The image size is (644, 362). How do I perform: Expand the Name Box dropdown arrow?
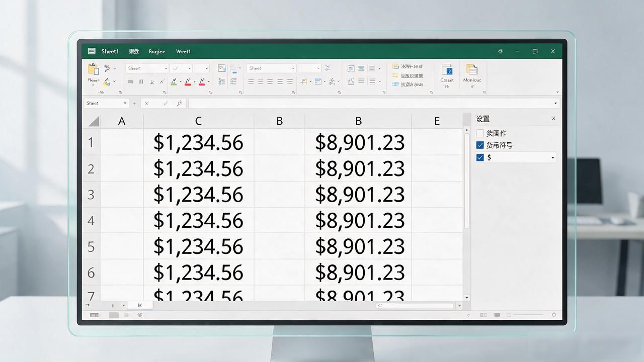click(125, 103)
